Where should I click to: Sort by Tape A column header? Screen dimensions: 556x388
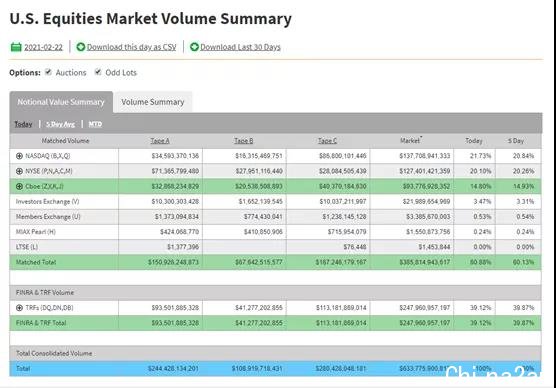pos(160,141)
